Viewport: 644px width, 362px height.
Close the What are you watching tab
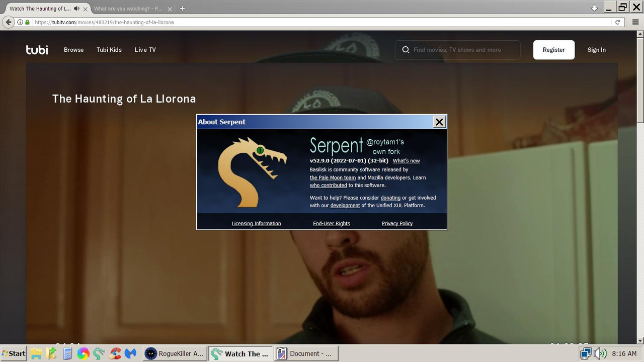tap(171, 9)
